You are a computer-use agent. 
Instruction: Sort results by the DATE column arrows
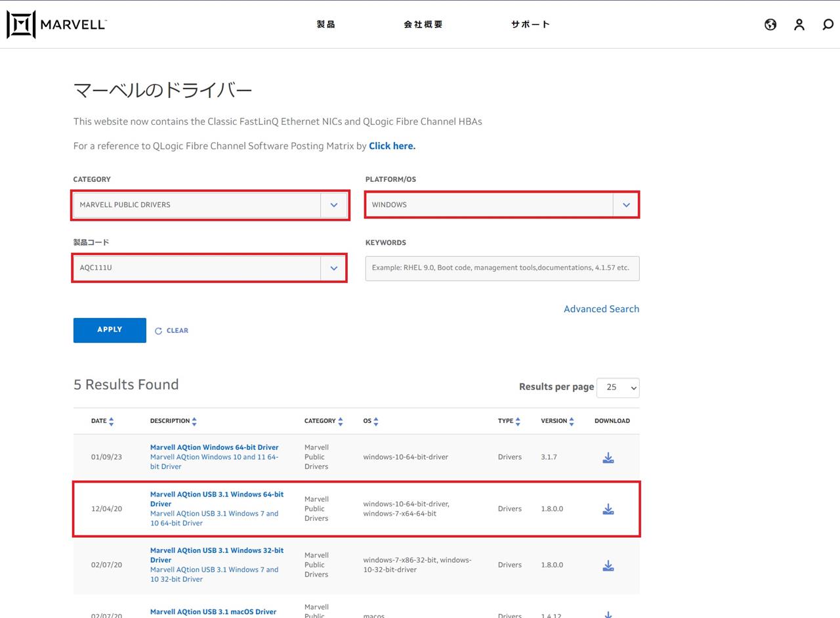pos(111,421)
